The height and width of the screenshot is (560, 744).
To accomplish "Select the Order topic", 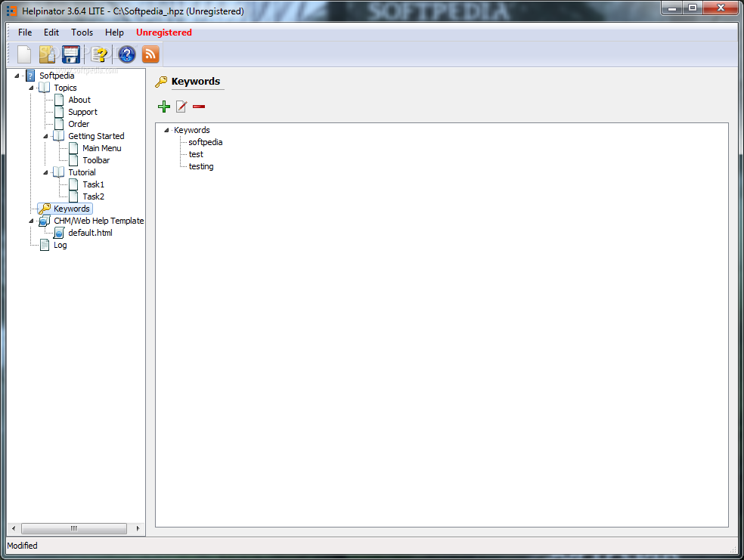I will (79, 124).
